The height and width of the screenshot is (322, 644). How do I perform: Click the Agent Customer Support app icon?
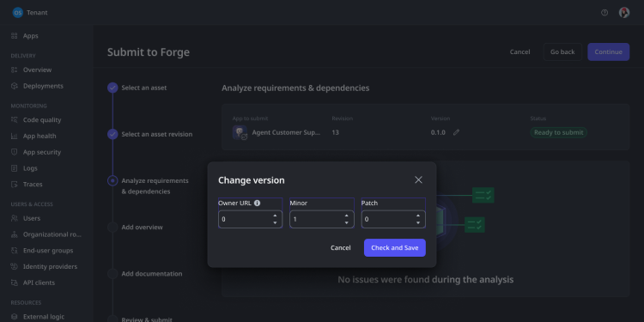240,132
